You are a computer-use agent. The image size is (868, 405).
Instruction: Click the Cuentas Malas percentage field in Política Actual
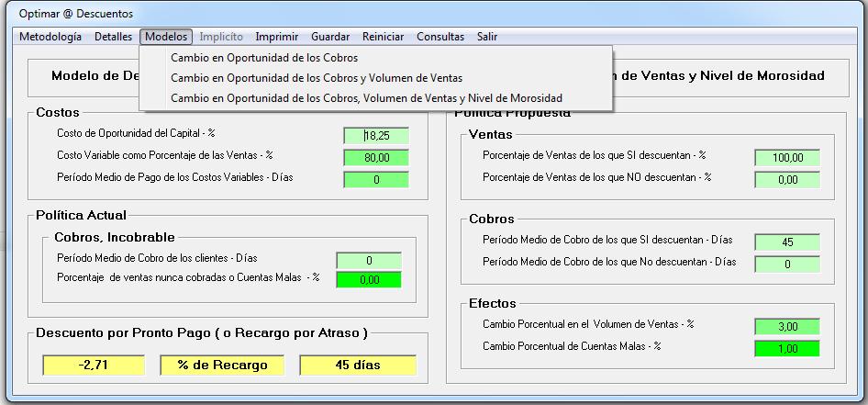(x=369, y=281)
